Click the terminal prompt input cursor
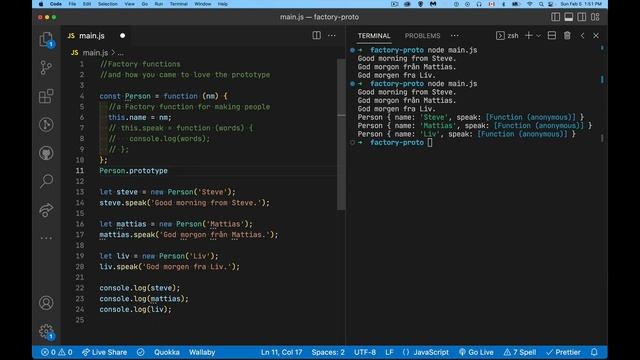Viewport: 640px width, 360px height. pos(430,142)
